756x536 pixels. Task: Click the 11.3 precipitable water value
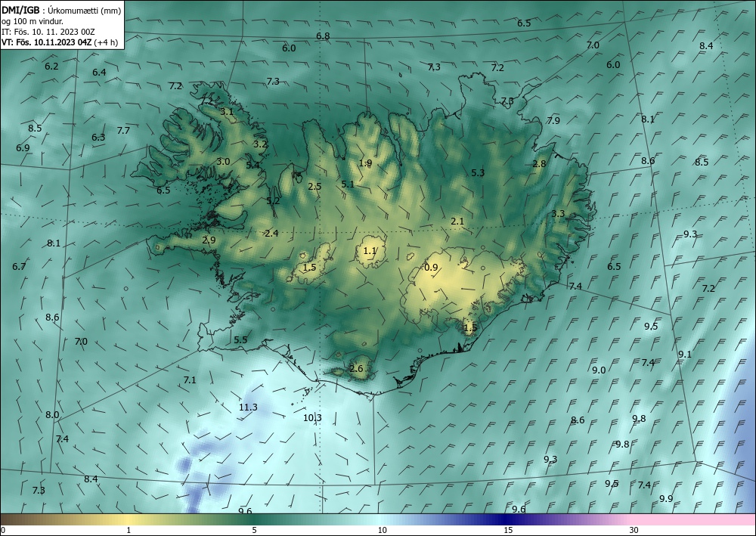coord(248,407)
